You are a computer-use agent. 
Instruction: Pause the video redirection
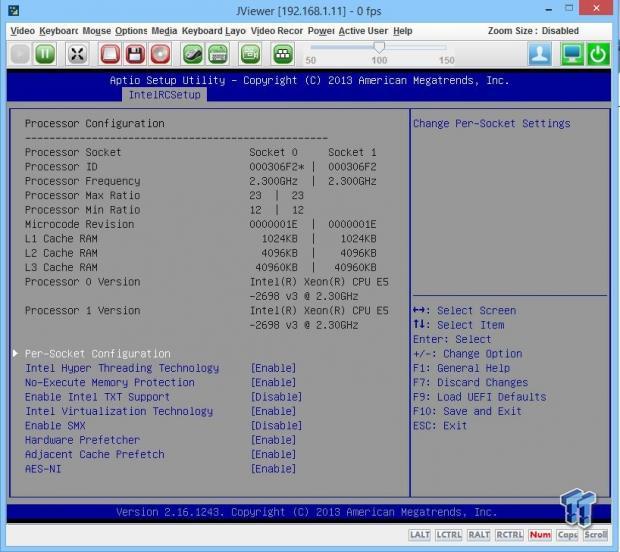pyautogui.click(x=45, y=54)
